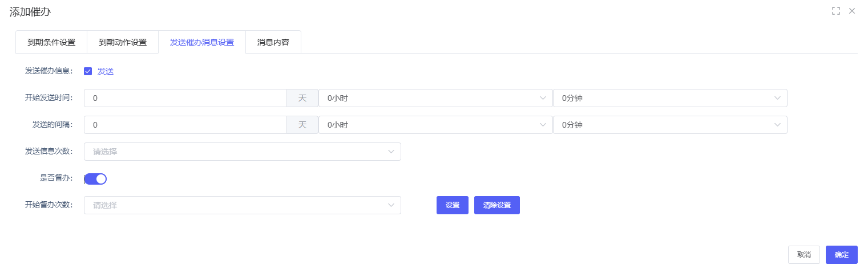The image size is (868, 269).
Task: Click the 发送的间隔 days input field
Action: pos(185,125)
